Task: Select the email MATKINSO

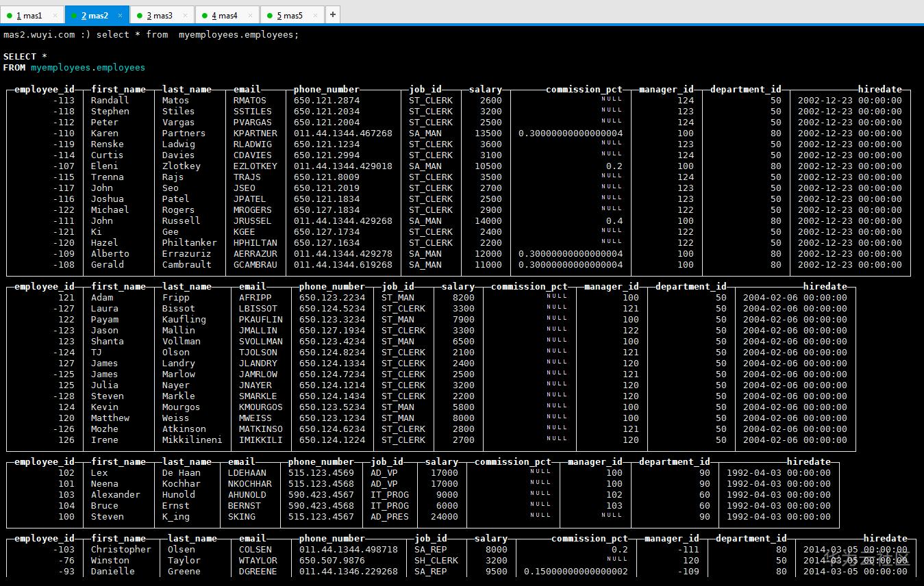Action: [261, 429]
